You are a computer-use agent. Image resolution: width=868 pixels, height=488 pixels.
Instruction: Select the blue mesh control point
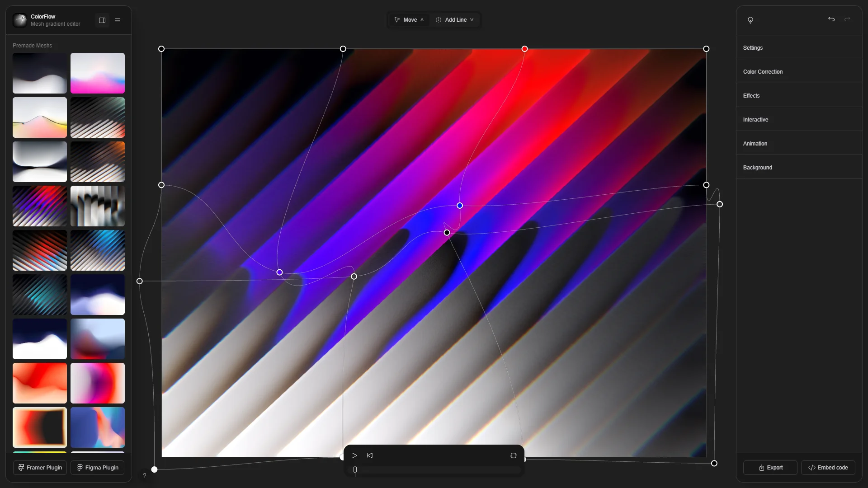[x=460, y=206]
